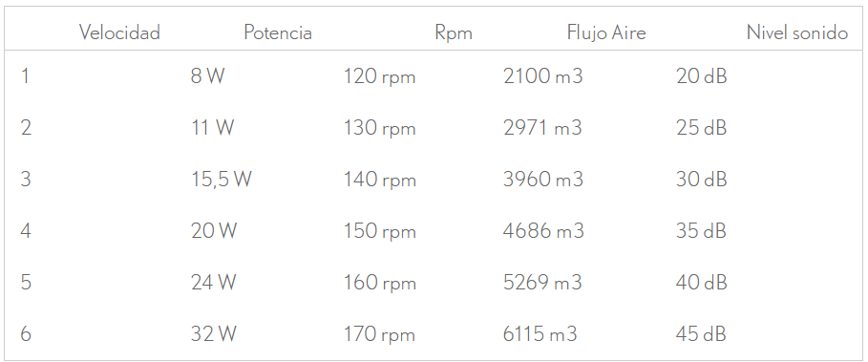Click the 35 dB sound value
The width and height of the screenshot is (868, 362).
coord(701,231)
